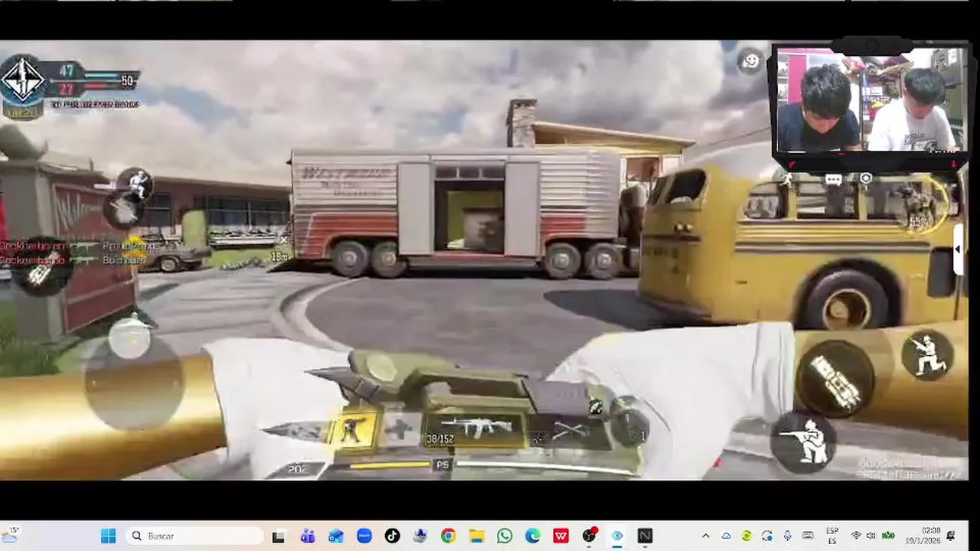Viewport: 980px width, 551px height.
Task: Tap the scorestreak icon below the running soldier
Action: pos(124,210)
